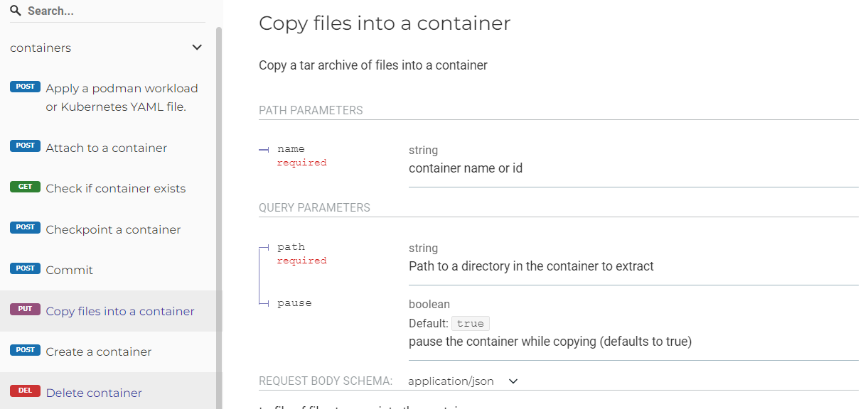This screenshot has height=409, width=868.
Task: Click the POST badge next to Attach to a container
Action: (x=25, y=146)
